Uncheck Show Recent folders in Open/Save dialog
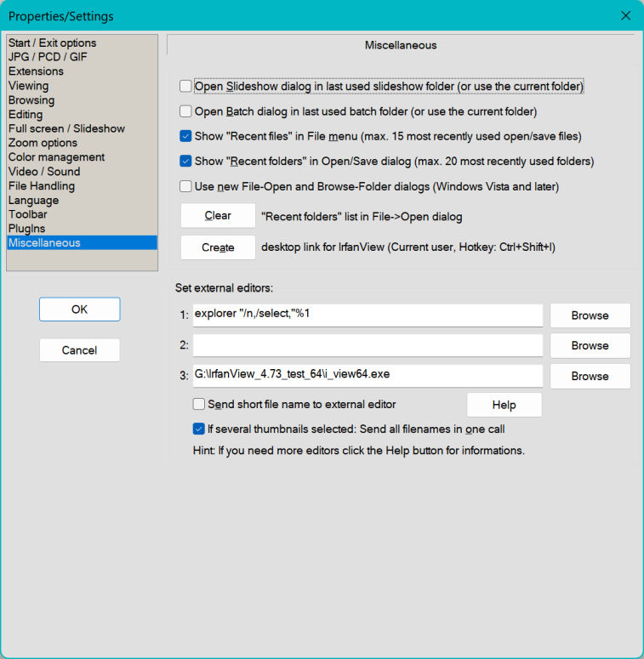The width and height of the screenshot is (644, 659). [185, 161]
